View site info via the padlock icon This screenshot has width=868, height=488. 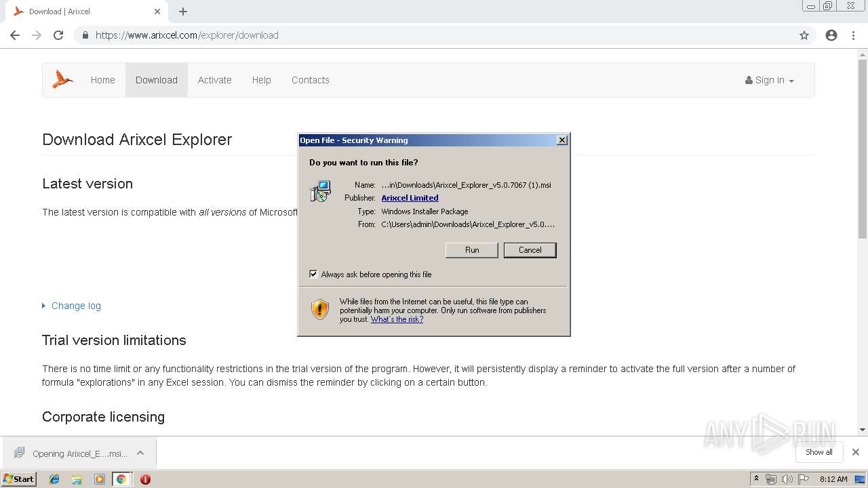click(x=85, y=35)
